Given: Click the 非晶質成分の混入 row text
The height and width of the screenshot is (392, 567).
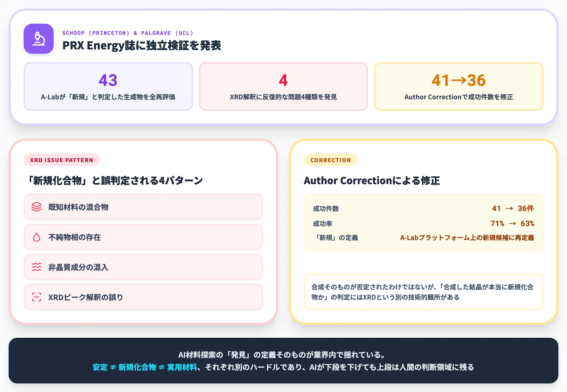Looking at the screenshot, I should point(78,267).
